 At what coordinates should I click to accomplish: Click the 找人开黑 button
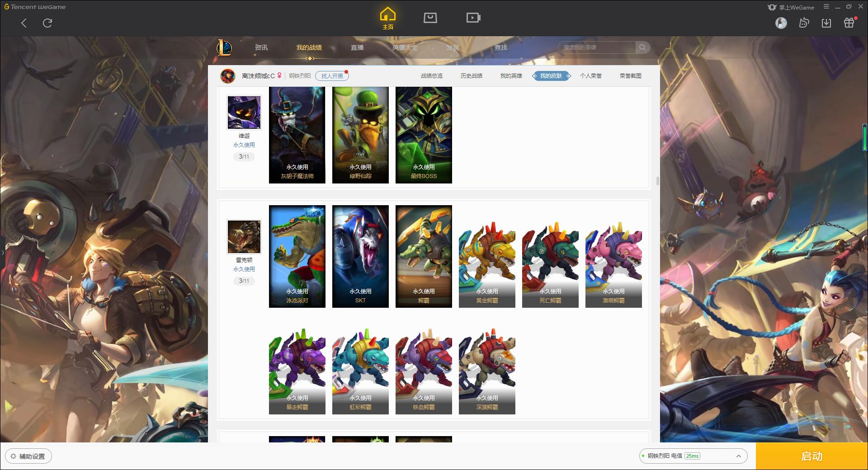(332, 76)
